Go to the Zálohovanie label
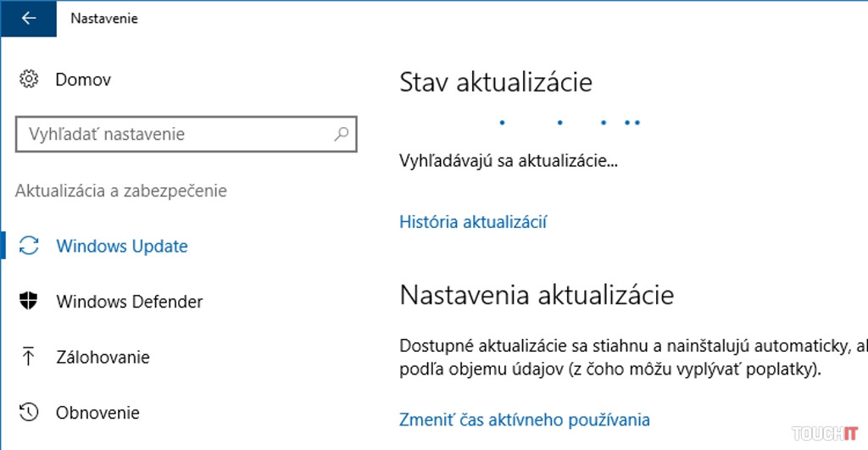 (103, 357)
